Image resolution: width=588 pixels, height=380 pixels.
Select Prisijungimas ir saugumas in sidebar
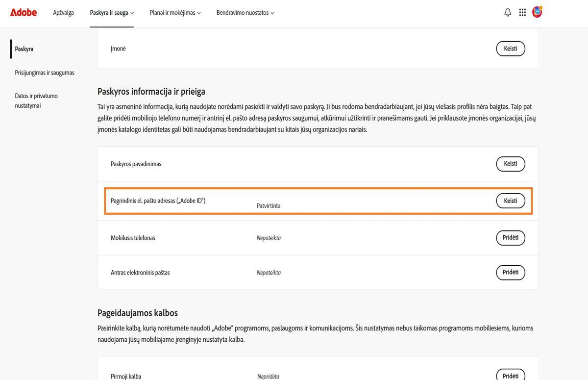[44, 72]
